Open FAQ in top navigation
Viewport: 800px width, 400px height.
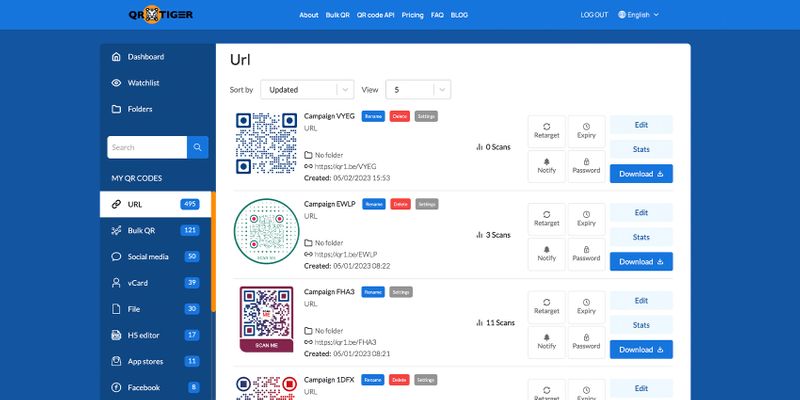coord(437,15)
